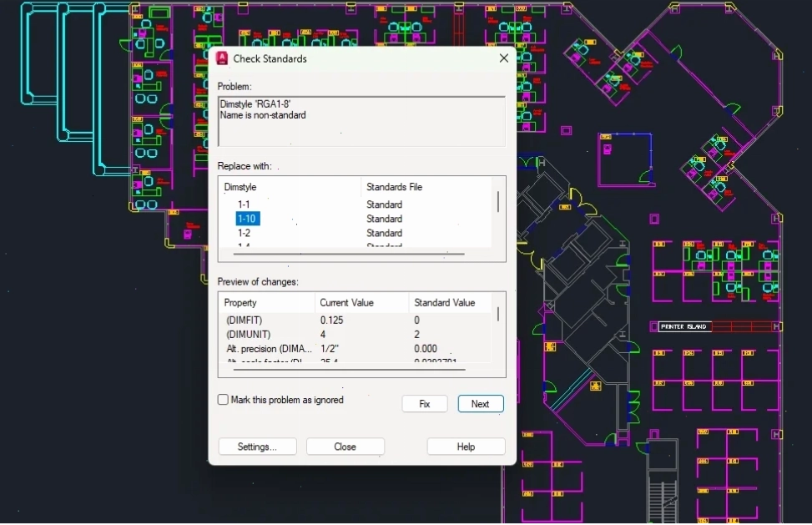Screen dimensions: 812x525
Task: Select the (DIMFIT) property row
Action: (x=357, y=320)
